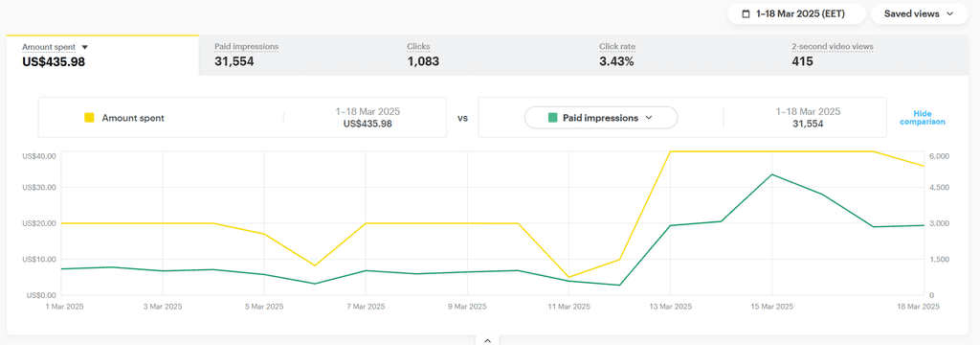This screenshot has height=345, width=980.
Task: Click the Hide comparison link
Action: click(922, 118)
